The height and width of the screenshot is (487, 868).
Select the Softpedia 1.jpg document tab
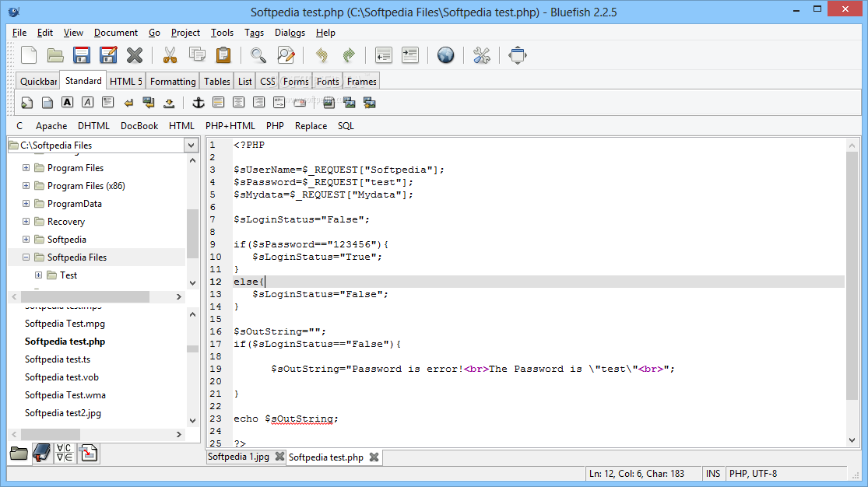(238, 457)
